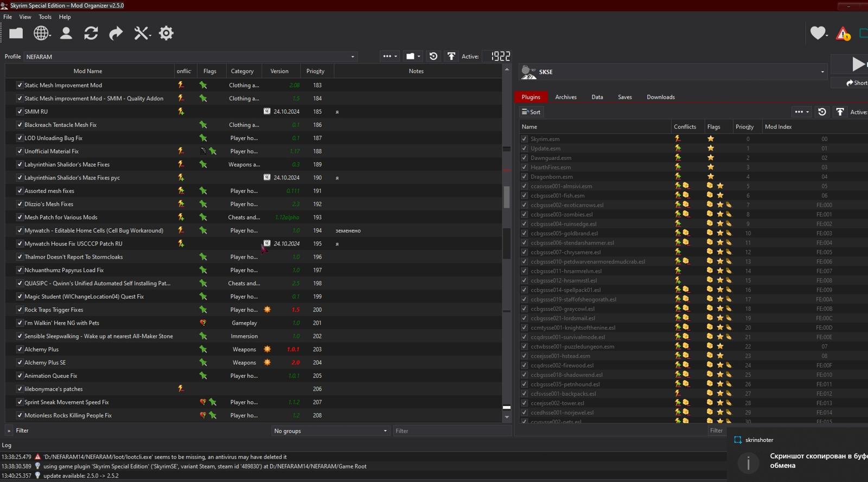The width and height of the screenshot is (868, 482).
Task: Switch to the Downloads tab
Action: [661, 97]
